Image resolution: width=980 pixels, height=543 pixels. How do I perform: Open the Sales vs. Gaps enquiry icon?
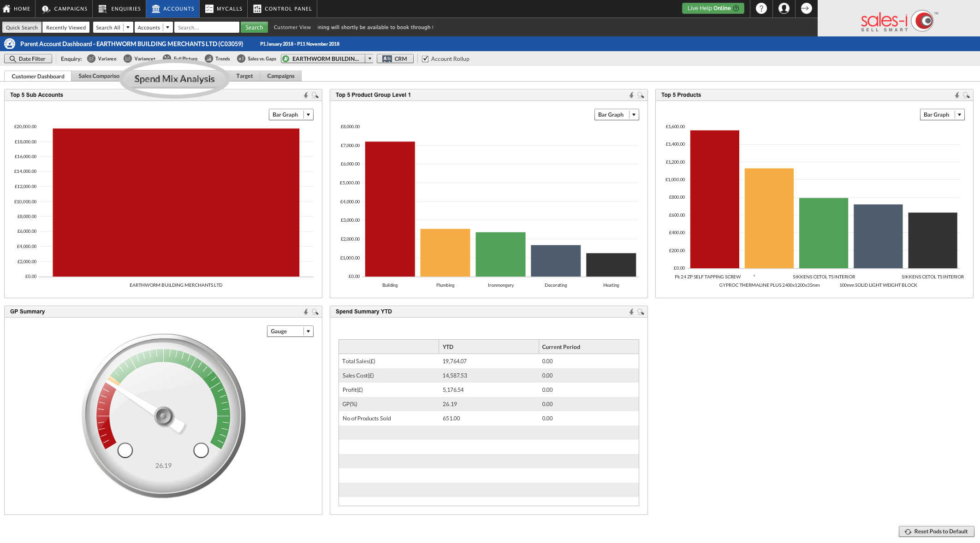click(241, 59)
